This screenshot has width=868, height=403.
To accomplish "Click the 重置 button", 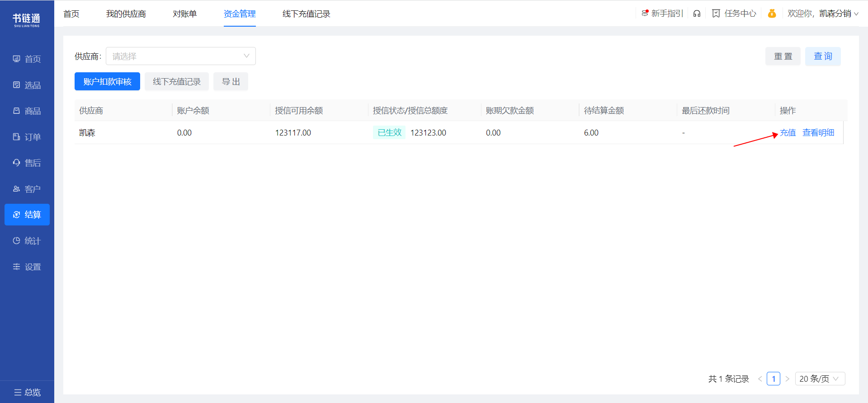I will 783,56.
